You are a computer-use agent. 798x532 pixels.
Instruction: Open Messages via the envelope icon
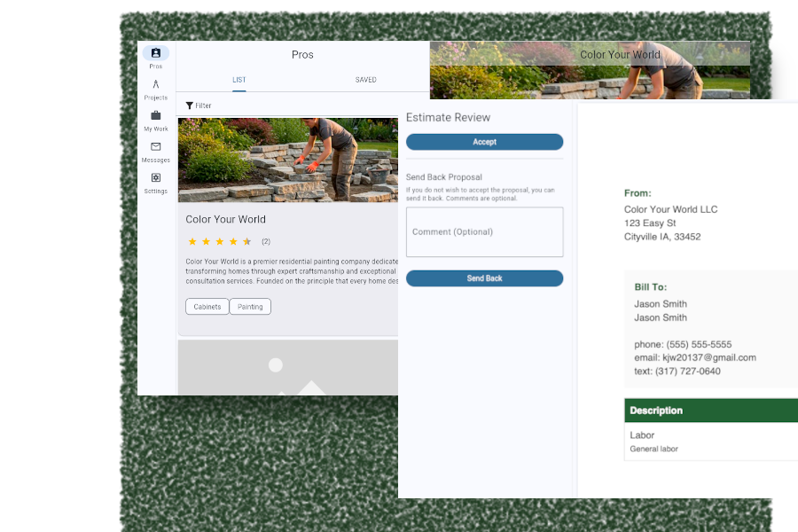point(155,147)
